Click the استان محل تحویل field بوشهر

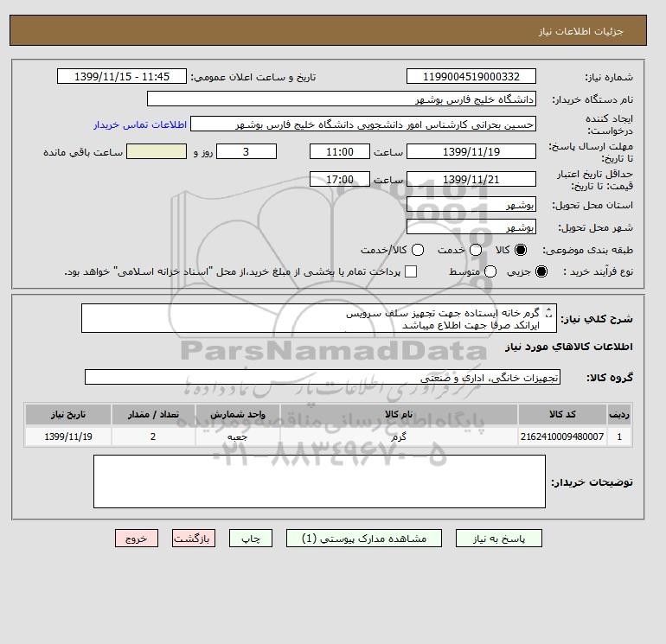(x=471, y=205)
